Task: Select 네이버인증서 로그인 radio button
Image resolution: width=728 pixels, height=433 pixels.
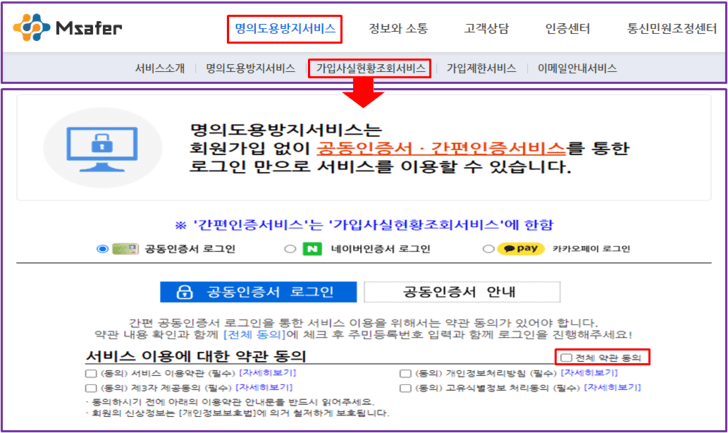Action: [290, 249]
